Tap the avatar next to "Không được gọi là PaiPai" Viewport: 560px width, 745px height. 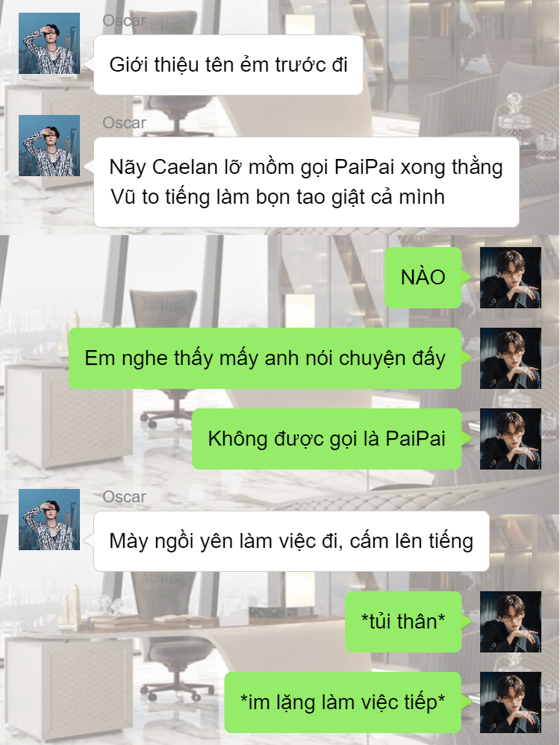point(511,439)
